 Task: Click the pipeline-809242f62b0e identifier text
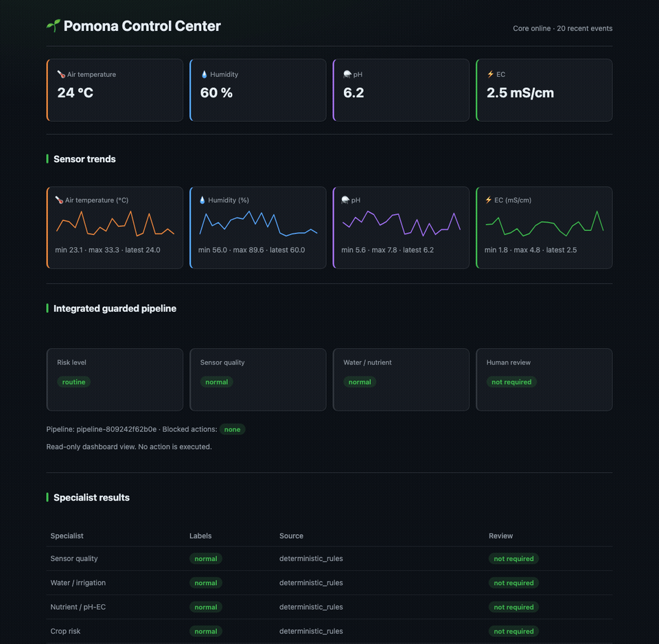pos(117,429)
